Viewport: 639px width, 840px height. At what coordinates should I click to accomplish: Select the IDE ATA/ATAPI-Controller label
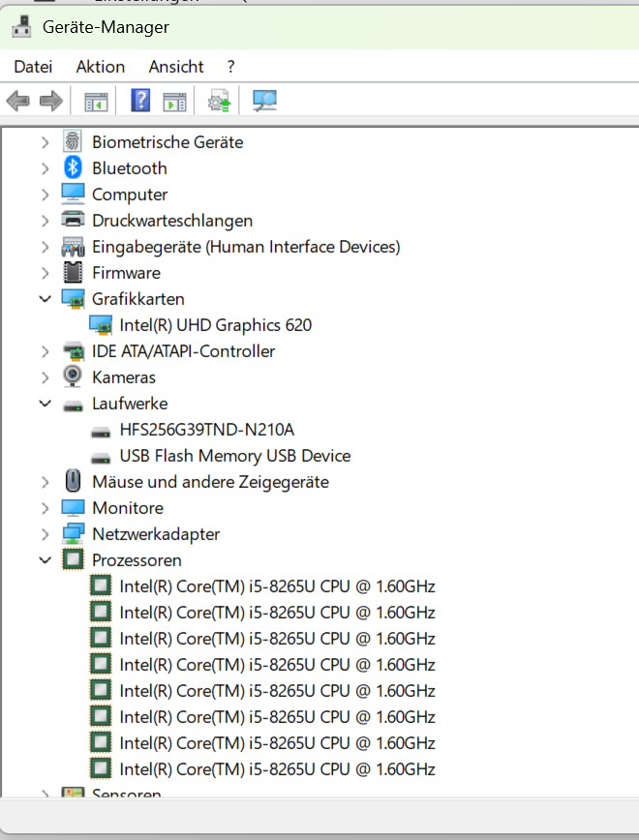(x=183, y=351)
